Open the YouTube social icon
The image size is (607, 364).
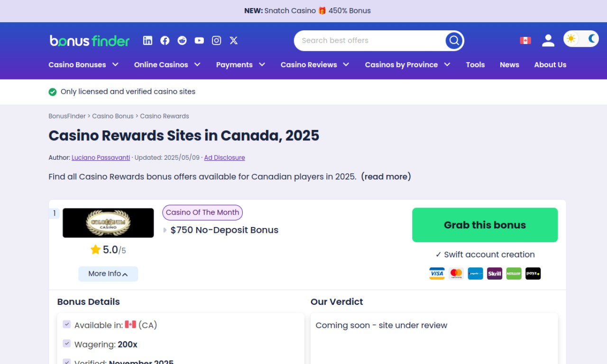point(199,41)
